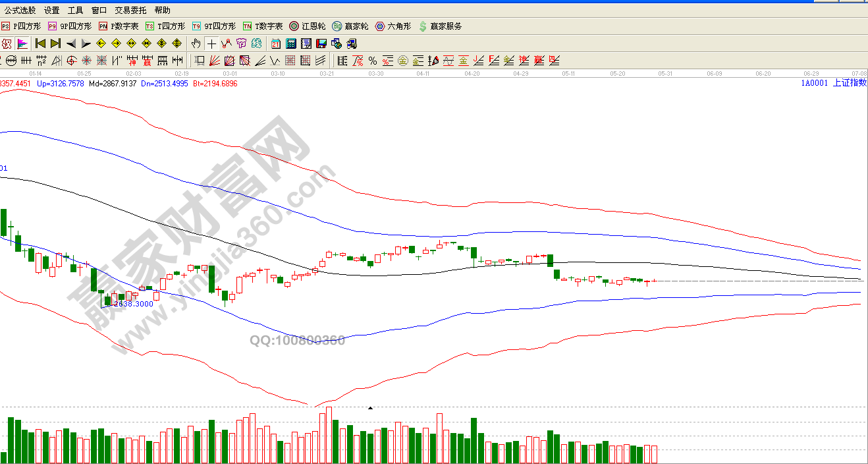The height and width of the screenshot is (464, 868).
Task: Click the 江恩轮 button
Action: (308, 26)
